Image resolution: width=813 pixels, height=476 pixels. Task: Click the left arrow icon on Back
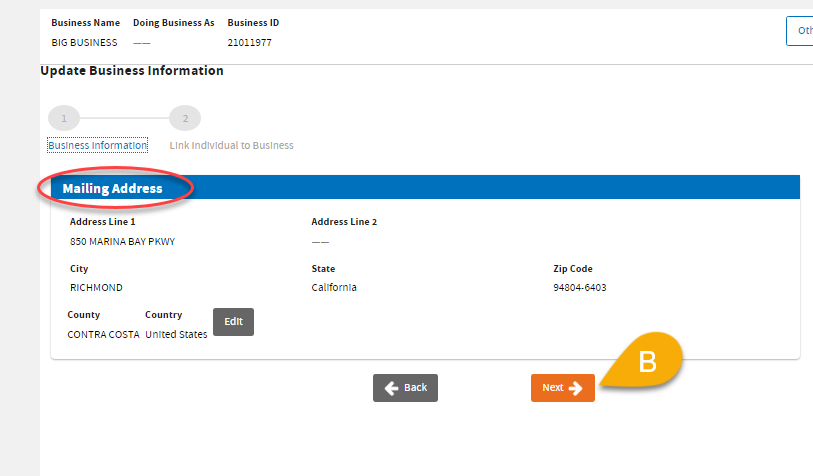pyautogui.click(x=391, y=388)
